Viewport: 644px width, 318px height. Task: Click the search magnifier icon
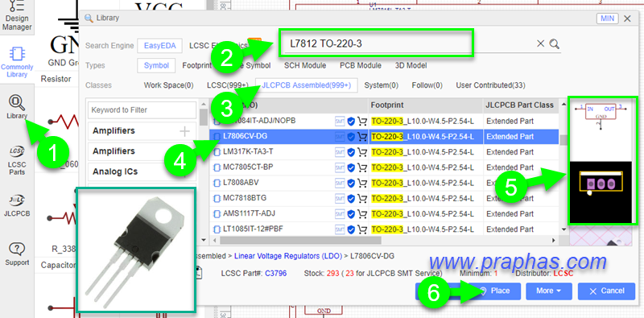555,44
